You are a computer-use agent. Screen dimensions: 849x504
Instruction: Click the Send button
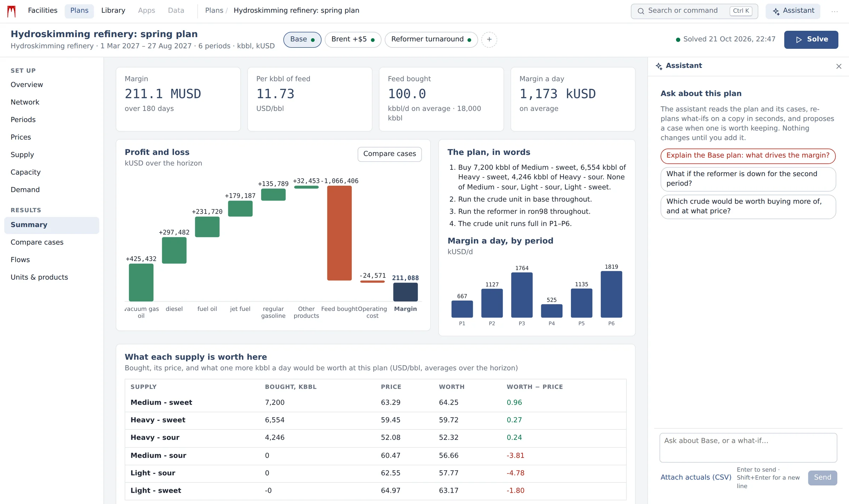[822, 478]
